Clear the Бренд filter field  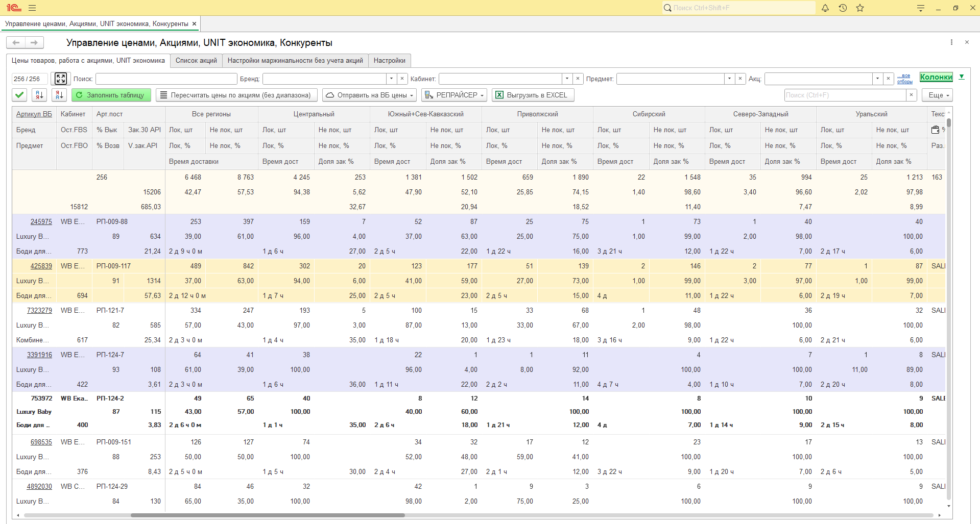pos(402,79)
